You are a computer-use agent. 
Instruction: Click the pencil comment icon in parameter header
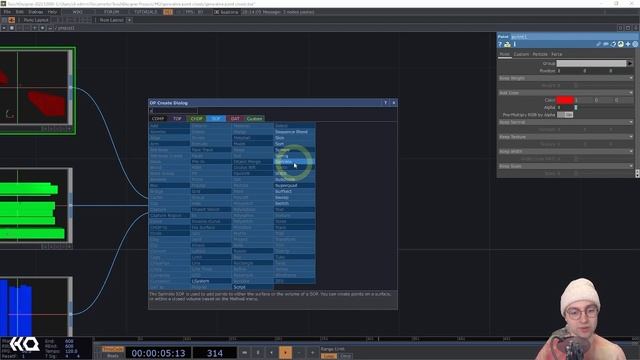[x=598, y=44]
